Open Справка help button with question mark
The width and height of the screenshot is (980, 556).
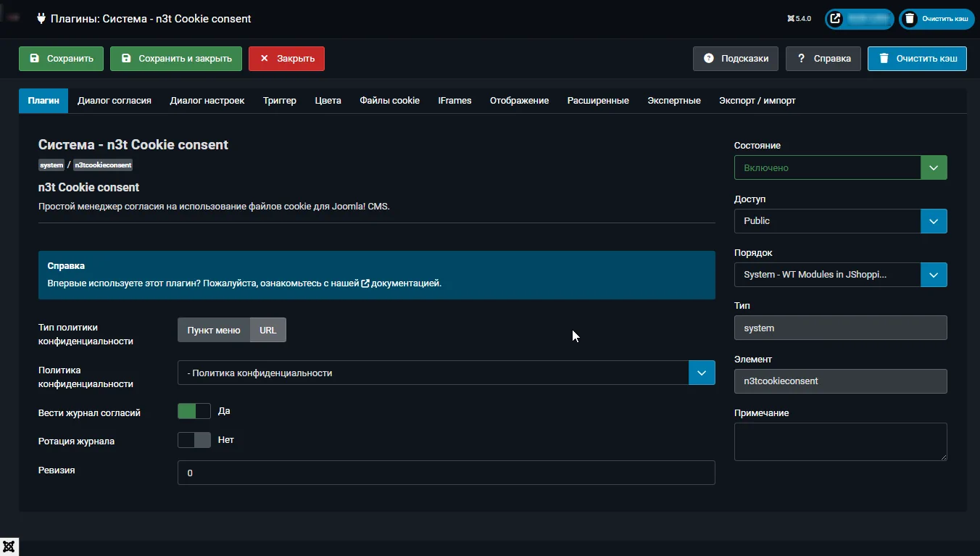823,59
